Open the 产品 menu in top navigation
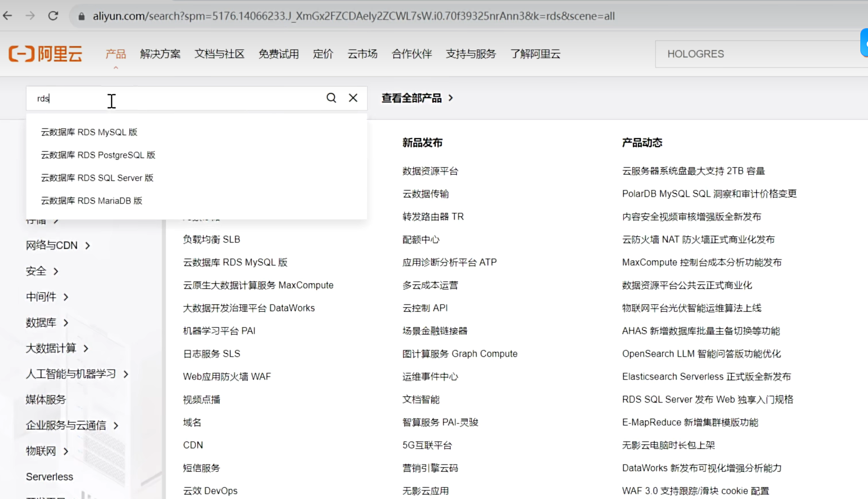This screenshot has height=499, width=868. (x=115, y=54)
